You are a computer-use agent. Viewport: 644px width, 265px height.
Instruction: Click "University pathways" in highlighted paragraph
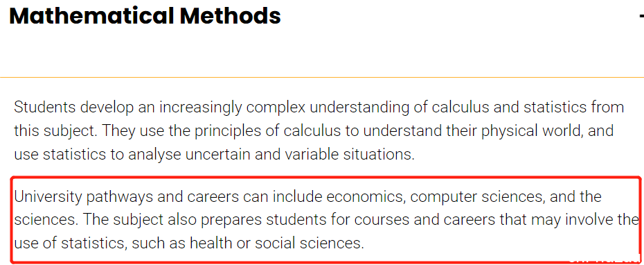78,197
